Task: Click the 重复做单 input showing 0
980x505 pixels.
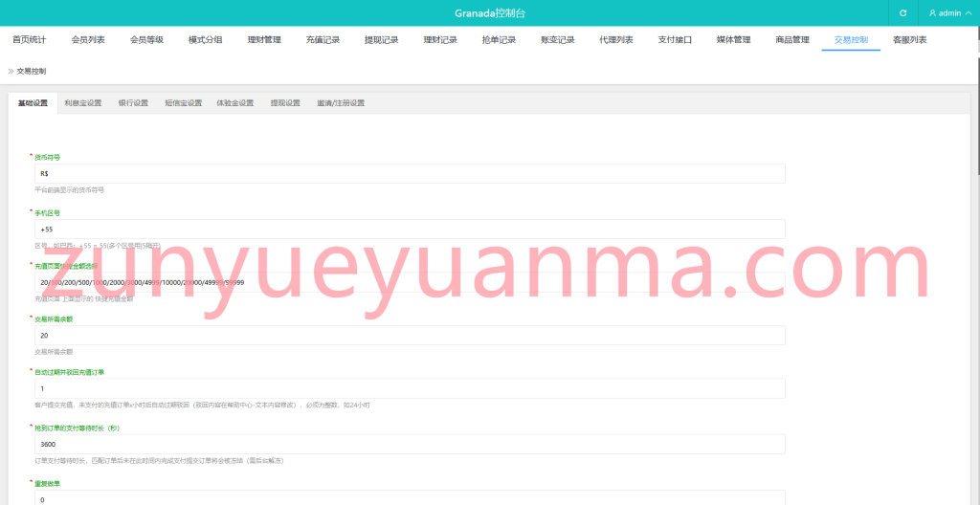Action: (x=410, y=497)
